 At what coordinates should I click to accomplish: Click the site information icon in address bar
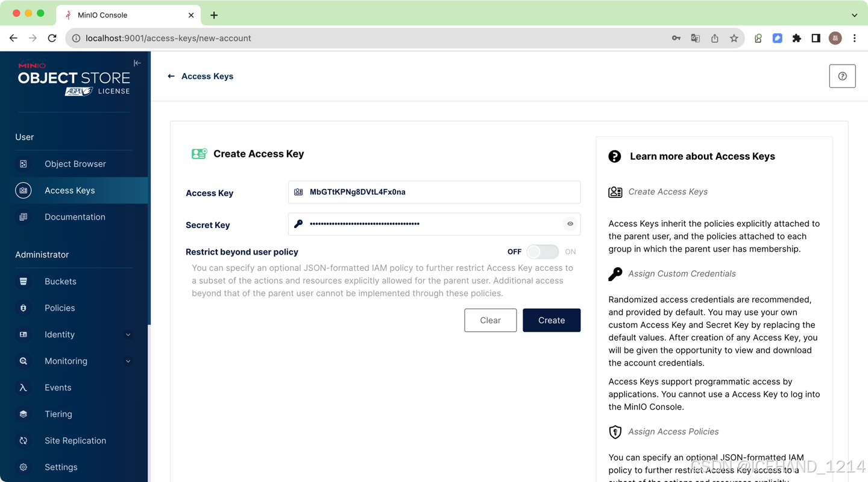point(77,38)
